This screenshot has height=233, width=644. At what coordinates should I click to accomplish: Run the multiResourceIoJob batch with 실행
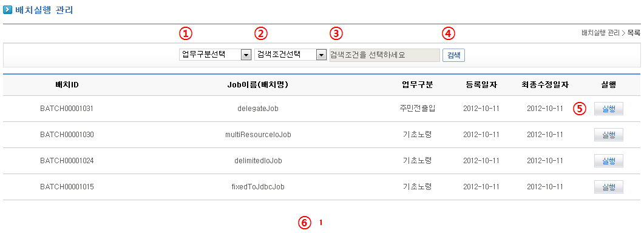coord(609,135)
